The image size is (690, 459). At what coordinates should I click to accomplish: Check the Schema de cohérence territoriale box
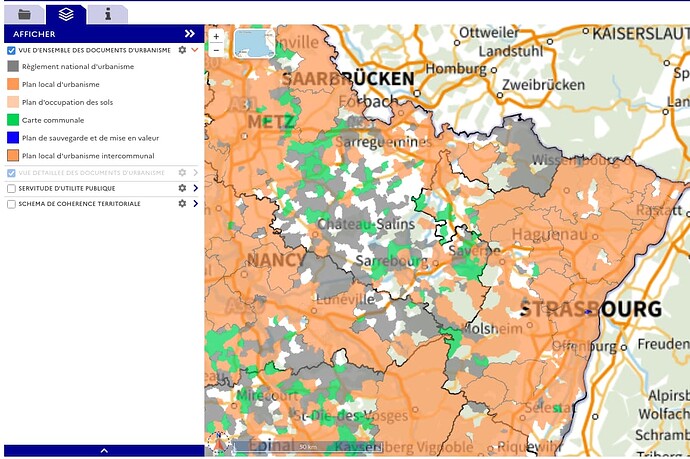[11, 204]
